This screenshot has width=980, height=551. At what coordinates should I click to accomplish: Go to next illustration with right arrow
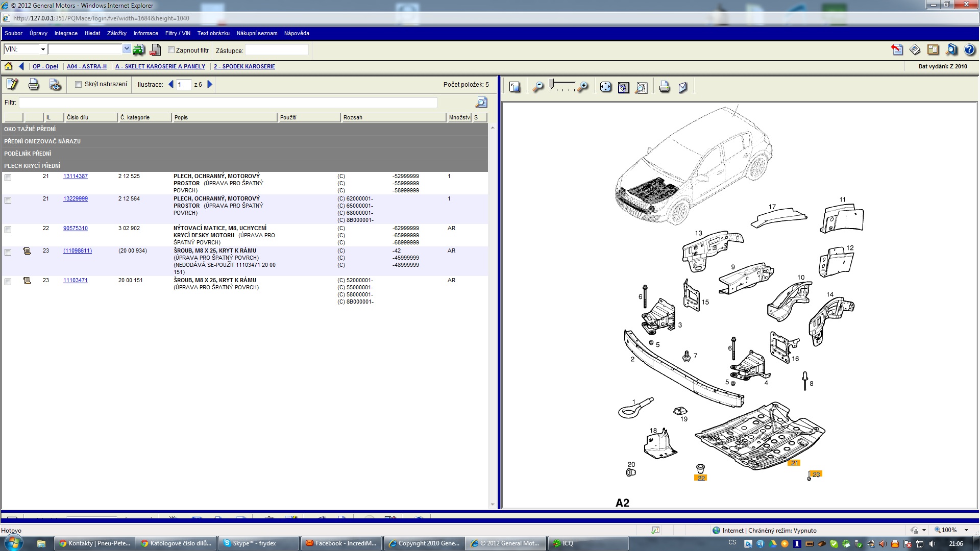coord(210,85)
